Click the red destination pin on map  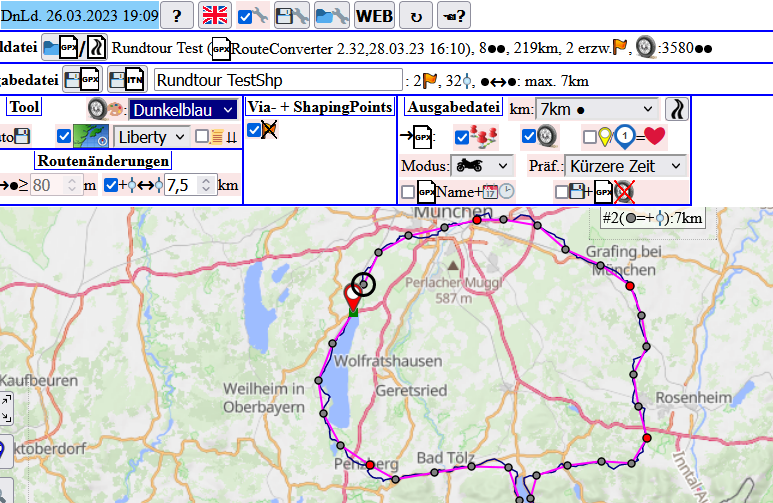(352, 297)
